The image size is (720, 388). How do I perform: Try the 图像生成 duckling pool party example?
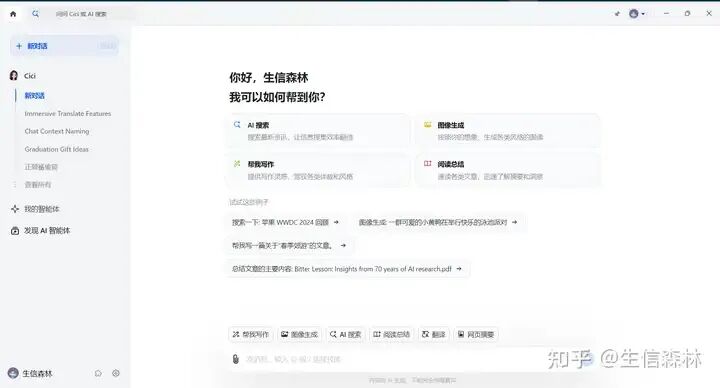pos(438,222)
